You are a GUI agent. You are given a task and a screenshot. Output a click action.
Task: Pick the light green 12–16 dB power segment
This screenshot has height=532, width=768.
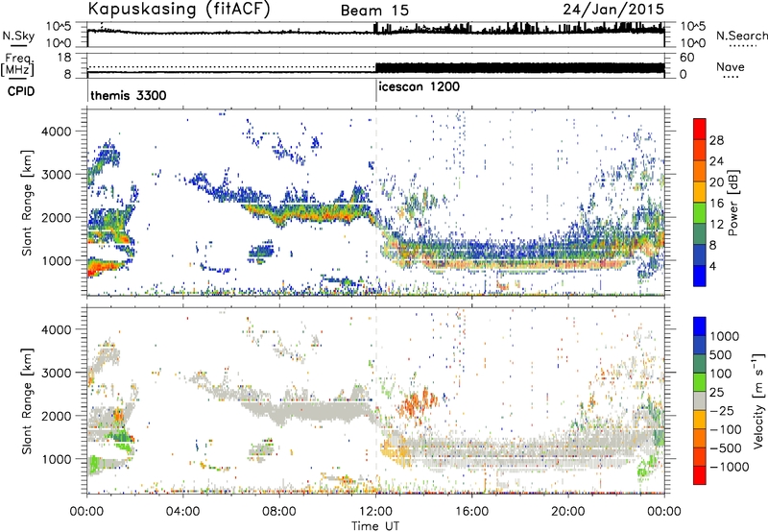700,212
